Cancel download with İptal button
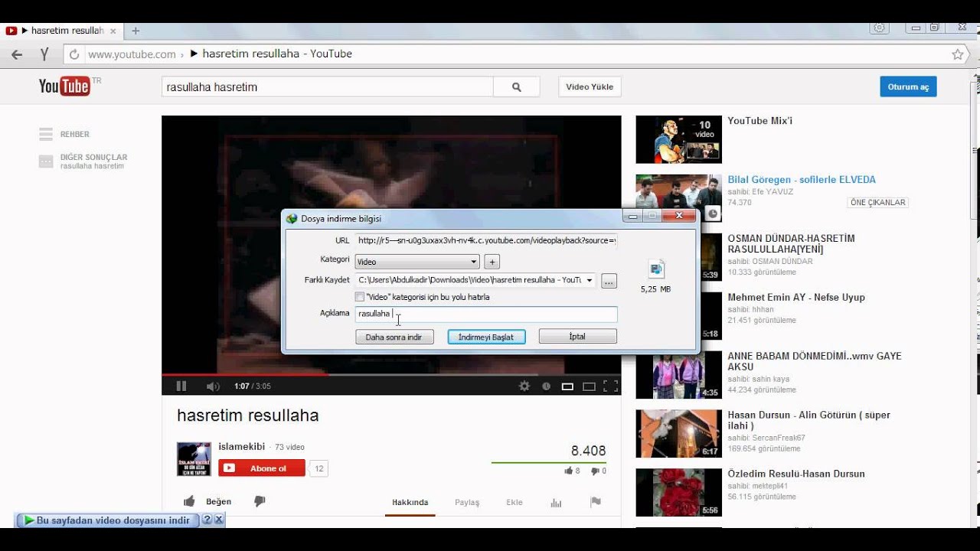 (577, 337)
